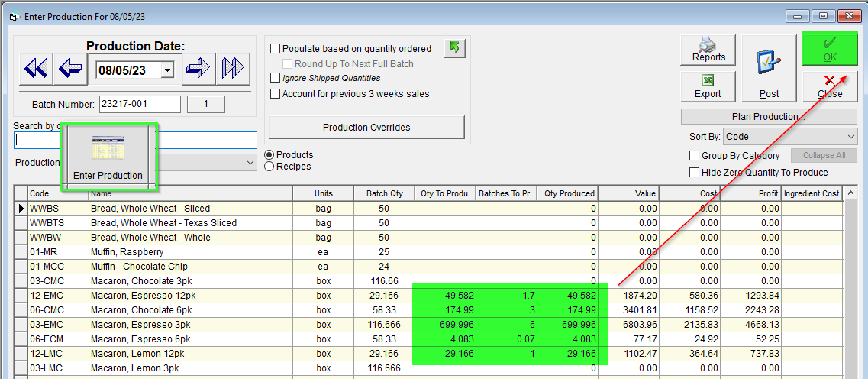Click the green refresh arrow icon
868x379 pixels.
(454, 48)
